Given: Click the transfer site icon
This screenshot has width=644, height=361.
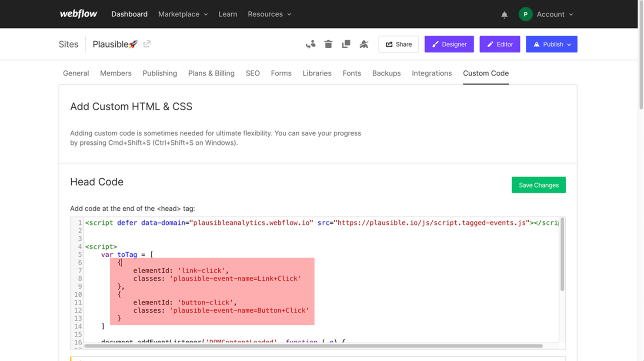Looking at the screenshot, I should [x=310, y=44].
